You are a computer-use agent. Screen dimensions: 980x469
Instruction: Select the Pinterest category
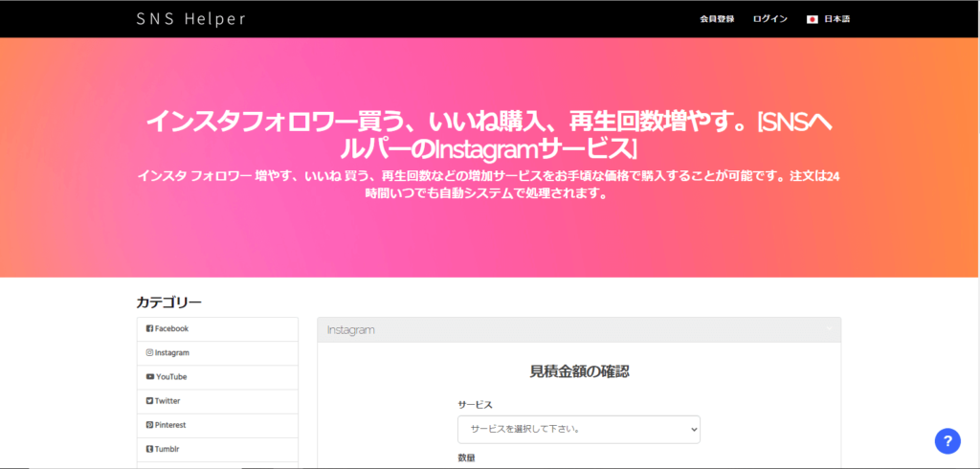point(217,425)
